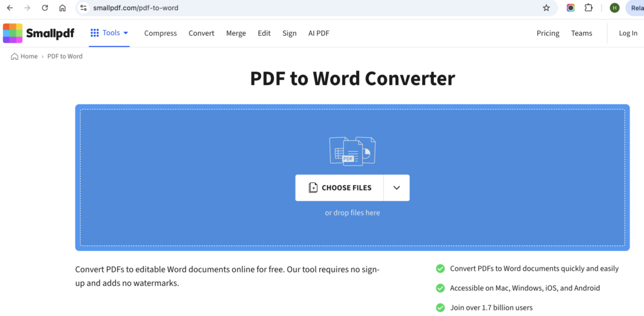Go to browser home page icon
Screen dimensions: 644x316
point(62,8)
